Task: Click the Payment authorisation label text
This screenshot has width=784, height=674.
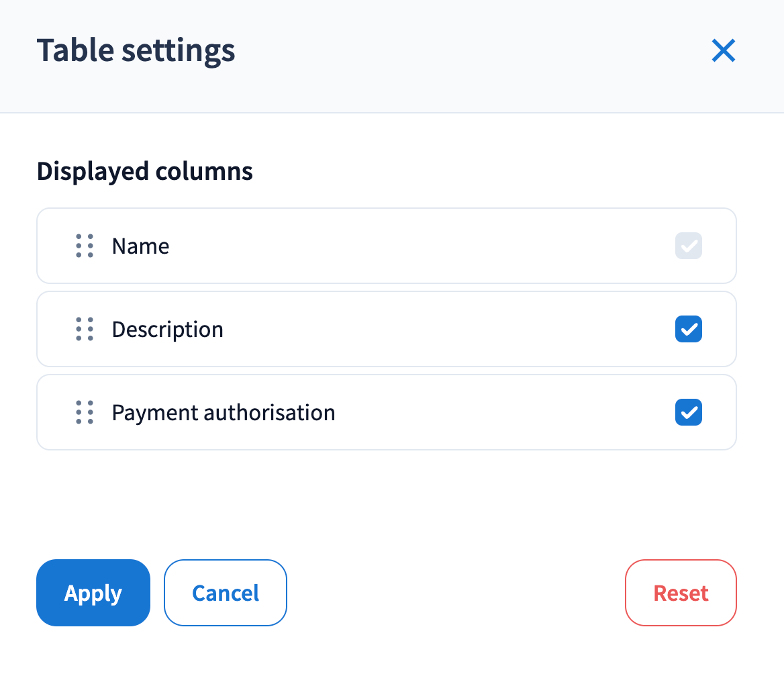Action: coord(224,412)
